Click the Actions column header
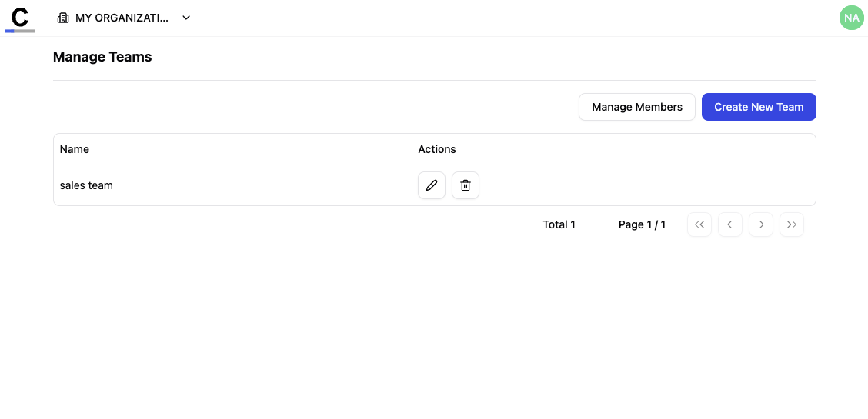 tap(437, 149)
